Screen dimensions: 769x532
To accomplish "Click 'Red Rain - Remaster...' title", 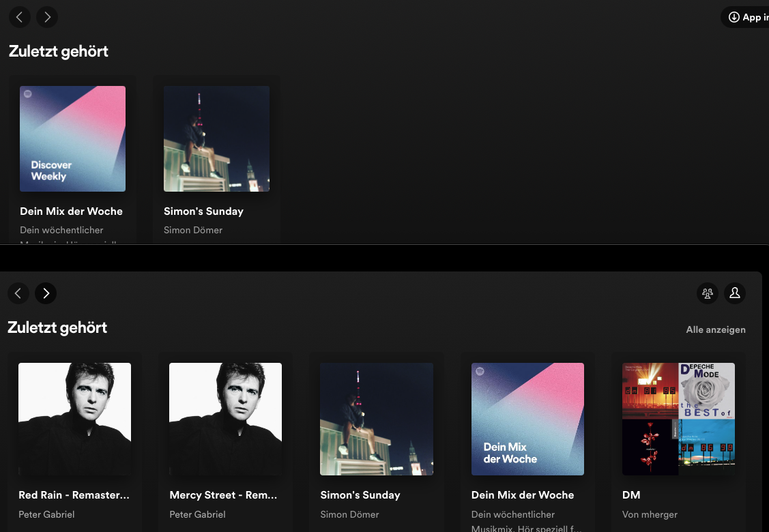I will [x=74, y=495].
